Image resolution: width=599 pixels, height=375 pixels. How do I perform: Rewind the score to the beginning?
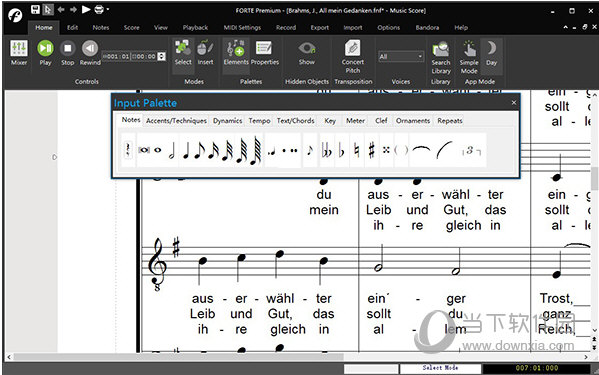point(90,53)
